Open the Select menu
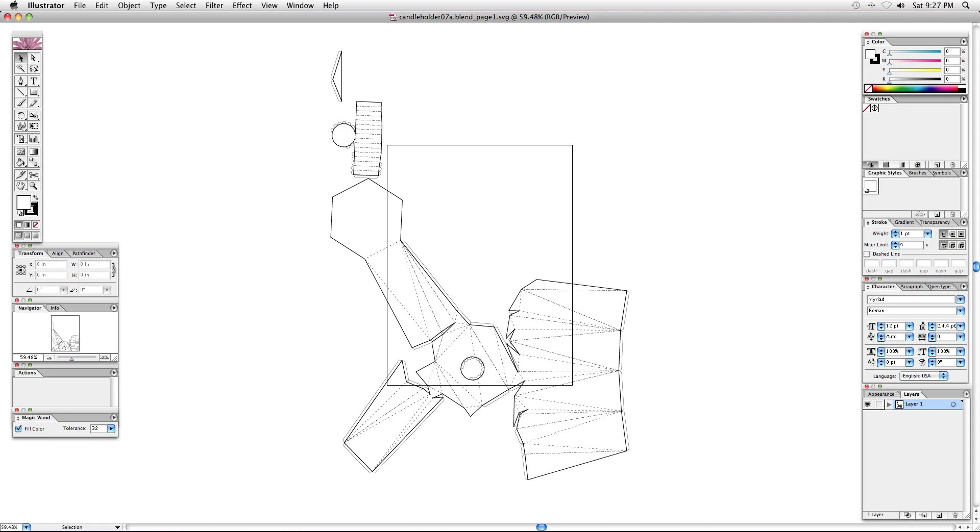Screen dimensions: 980x532 coord(186,6)
